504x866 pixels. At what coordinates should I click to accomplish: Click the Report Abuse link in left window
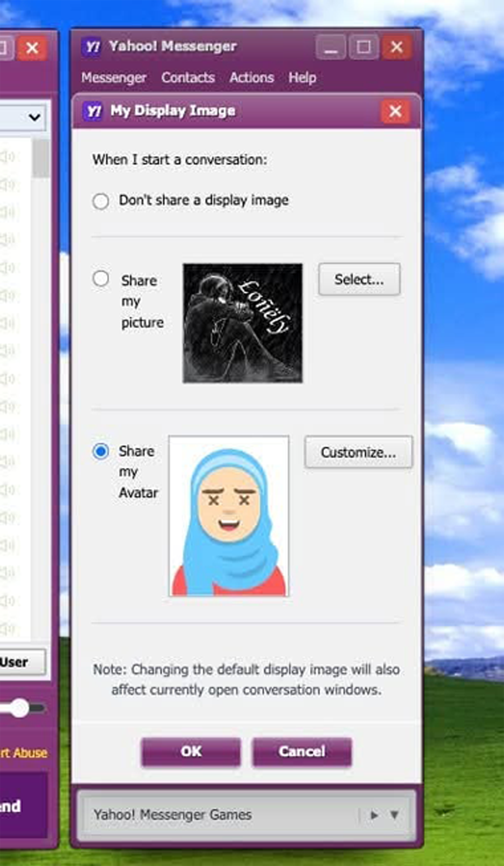[x=24, y=753]
